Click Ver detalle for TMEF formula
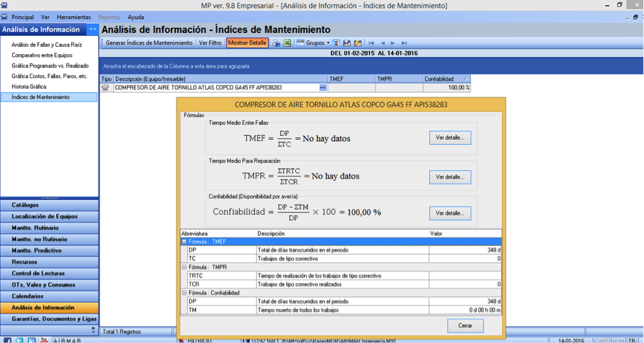The height and width of the screenshot is (343, 644). point(450,138)
